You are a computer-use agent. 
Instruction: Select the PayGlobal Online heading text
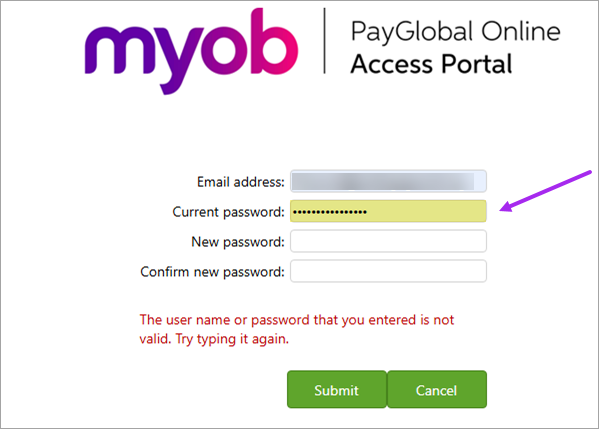[x=456, y=31]
